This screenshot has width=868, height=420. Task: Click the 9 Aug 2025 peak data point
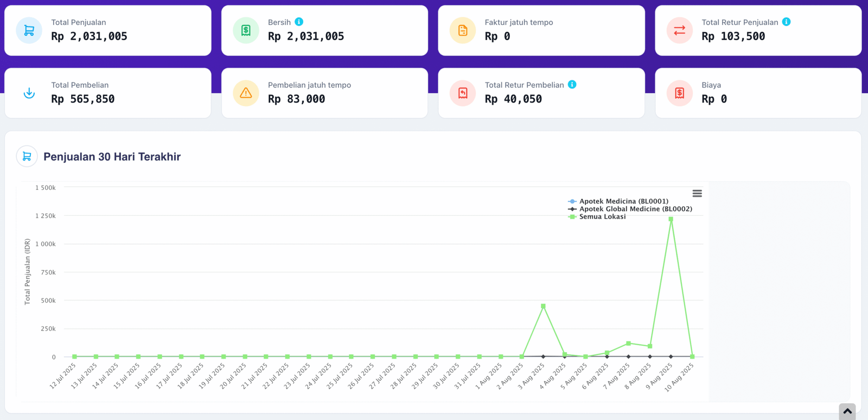click(x=671, y=219)
